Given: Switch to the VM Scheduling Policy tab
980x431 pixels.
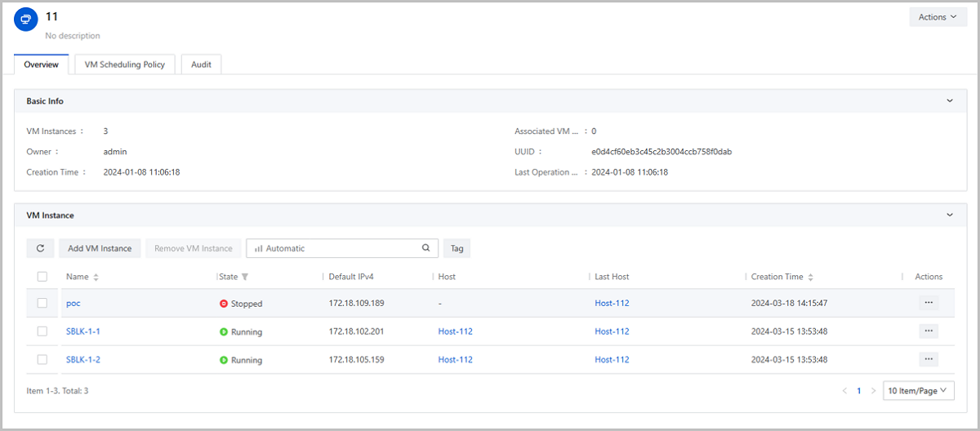Looking at the screenshot, I should (x=125, y=64).
